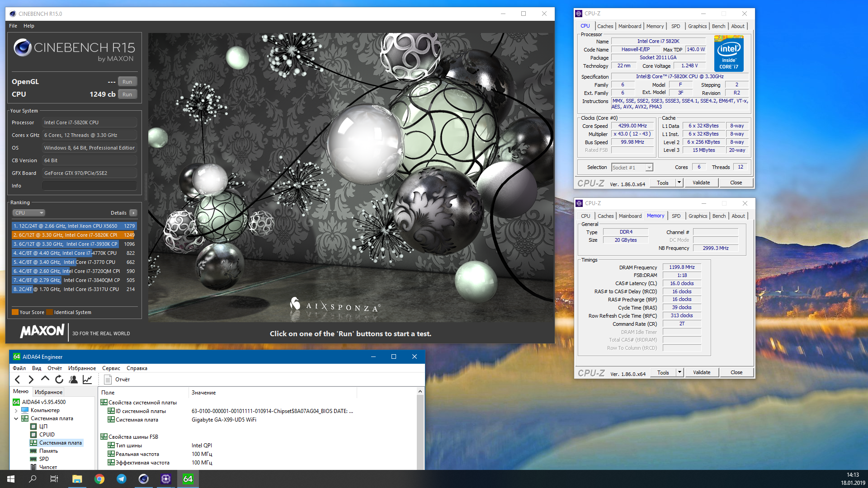Click the user icon in AIDA64 toolbar
Viewport: 868px width, 488px height.
[x=73, y=380]
